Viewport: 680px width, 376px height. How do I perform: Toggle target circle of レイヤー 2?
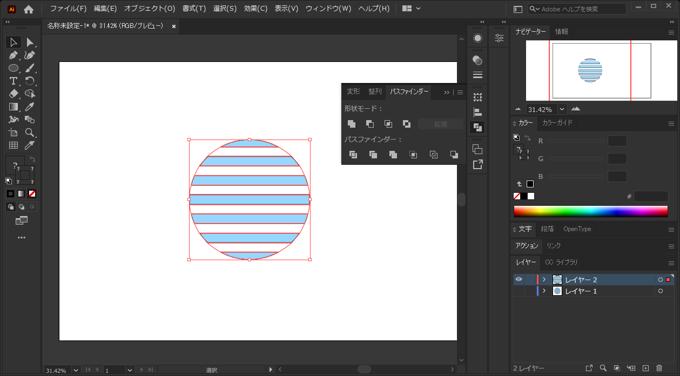(660, 280)
